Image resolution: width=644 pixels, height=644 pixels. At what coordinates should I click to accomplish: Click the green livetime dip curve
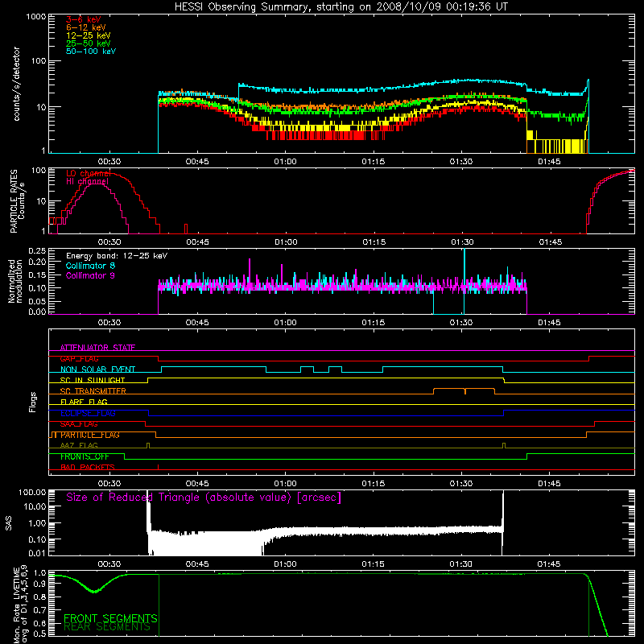pos(94,591)
